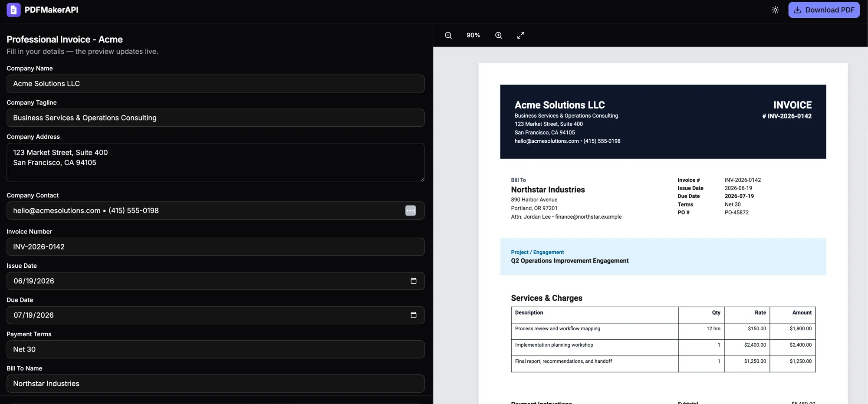Screen dimensions: 868x404
Task: Click the 'Professional Invoice - Acme' heading
Action: point(65,39)
